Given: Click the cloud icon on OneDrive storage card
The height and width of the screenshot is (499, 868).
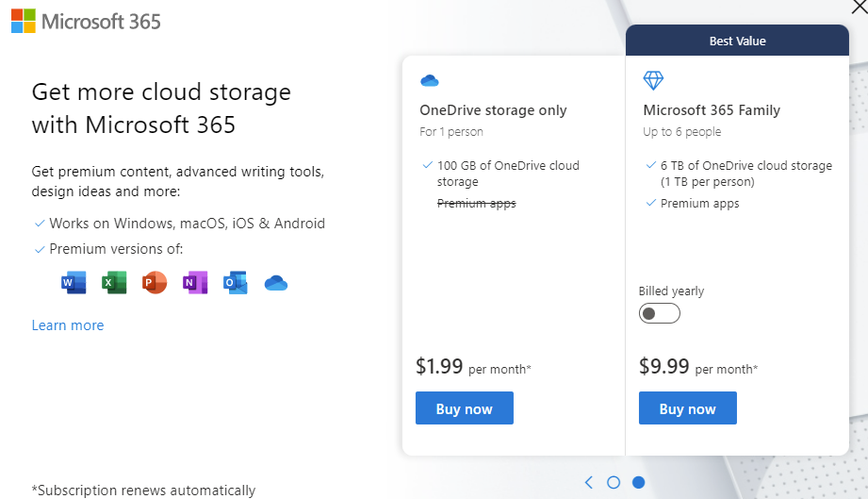Looking at the screenshot, I should coord(430,81).
